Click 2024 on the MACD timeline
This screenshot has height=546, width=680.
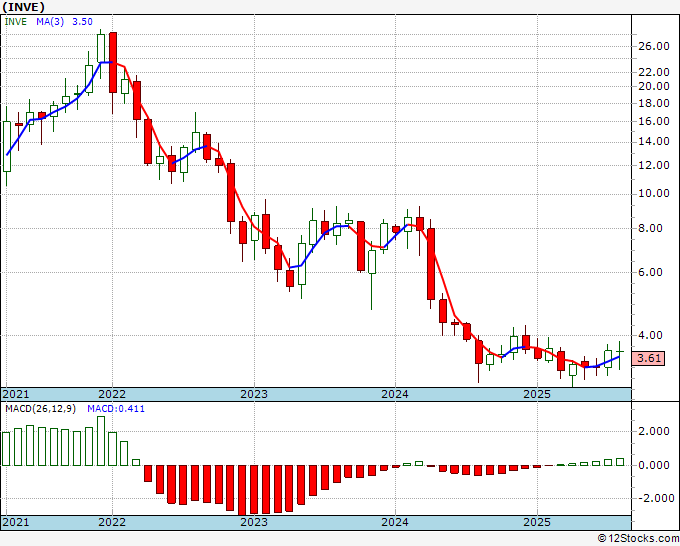coord(395,522)
